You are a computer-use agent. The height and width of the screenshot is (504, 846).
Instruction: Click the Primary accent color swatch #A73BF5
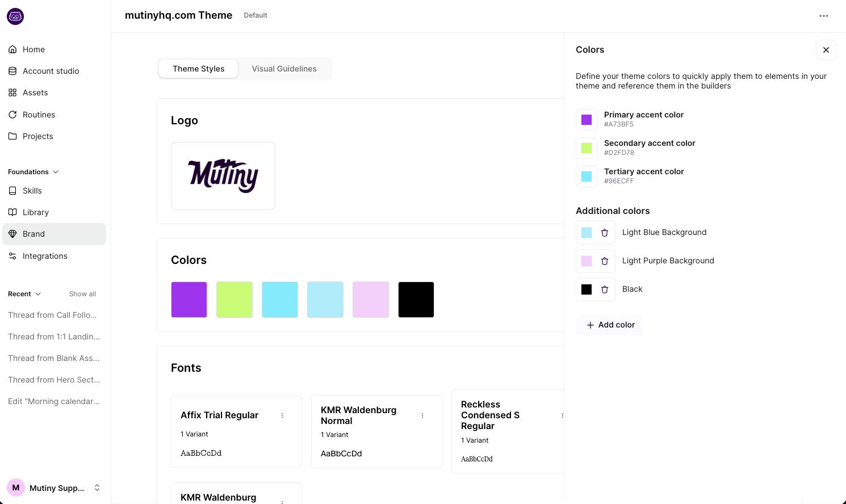(x=587, y=120)
